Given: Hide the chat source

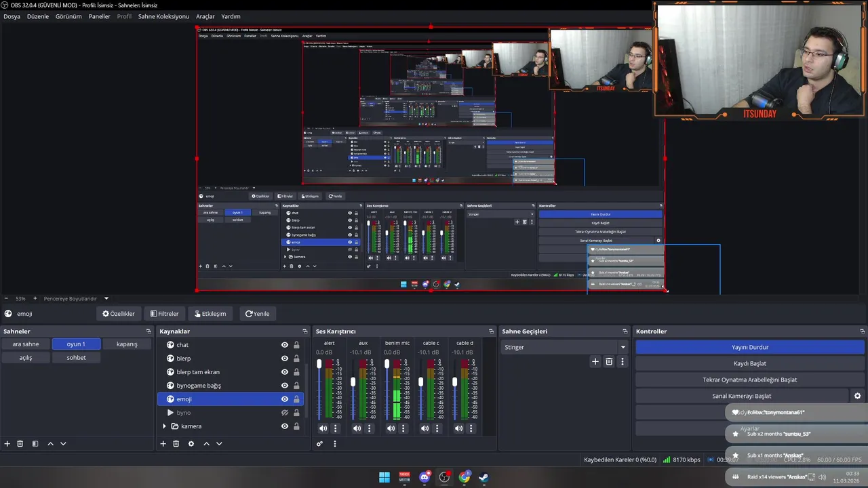Looking at the screenshot, I should pyautogui.click(x=285, y=345).
